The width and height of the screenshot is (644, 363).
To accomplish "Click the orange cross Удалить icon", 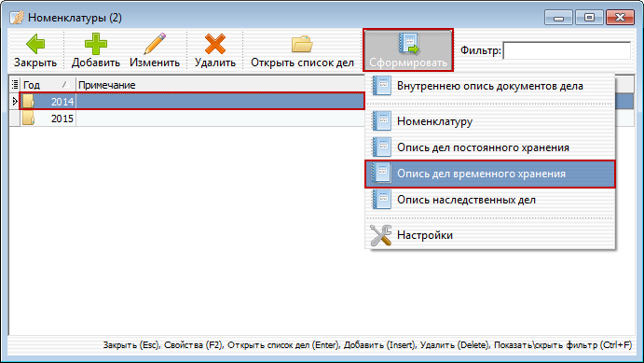I will tap(215, 44).
